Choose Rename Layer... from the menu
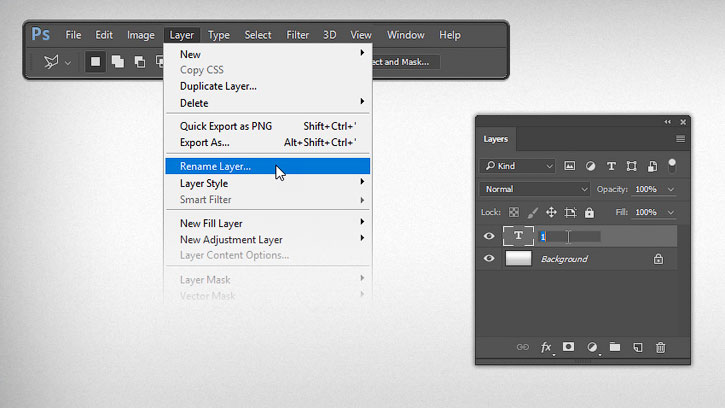Viewport: 725px width, 408px height. coord(268,166)
